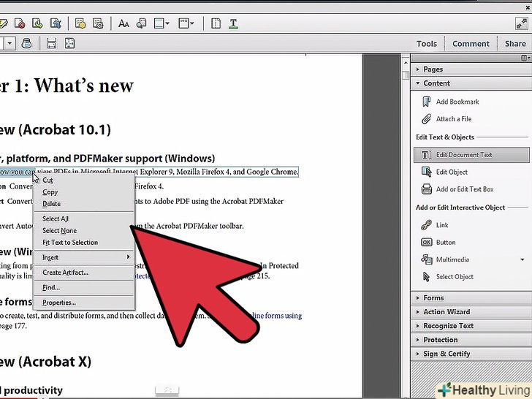
Task: Expand the Recognize Text section
Action: coord(471,326)
